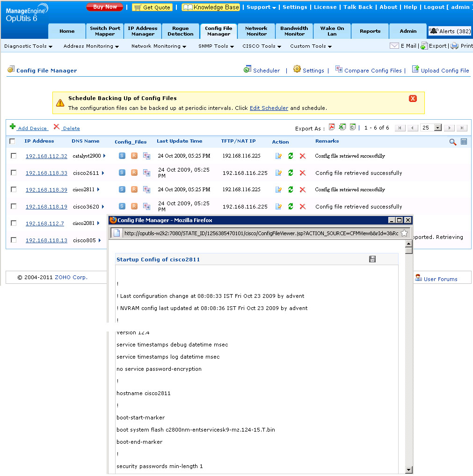The height and width of the screenshot is (476, 473).
Task: Open the Support dropdown menu
Action: [261, 7]
